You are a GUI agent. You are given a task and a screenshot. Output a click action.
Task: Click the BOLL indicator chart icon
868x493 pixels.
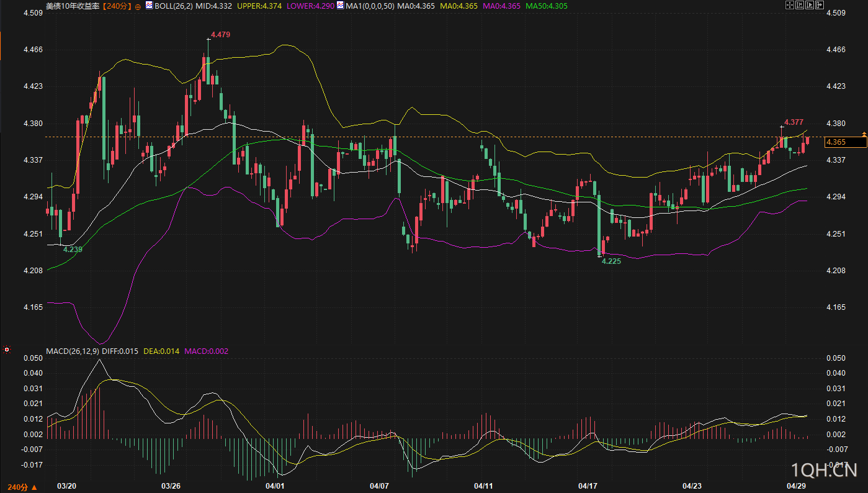point(150,6)
